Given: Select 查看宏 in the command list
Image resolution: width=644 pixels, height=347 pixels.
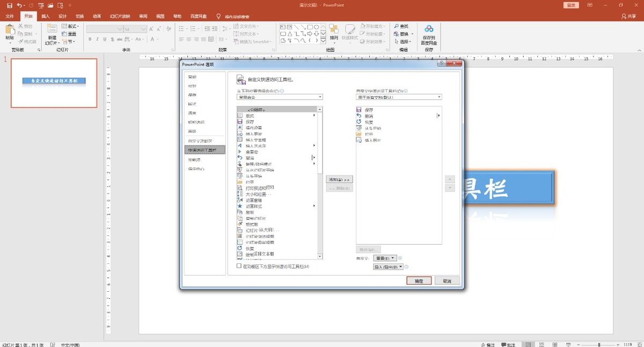Looking at the screenshot, I should click(x=277, y=152).
